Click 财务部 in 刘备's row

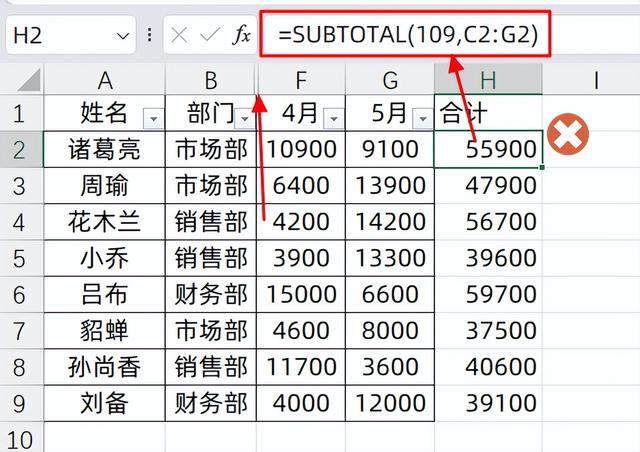click(211, 404)
